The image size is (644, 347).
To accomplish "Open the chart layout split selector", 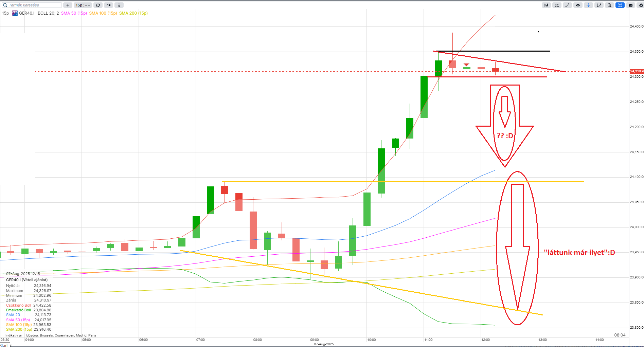I will click(x=108, y=5).
